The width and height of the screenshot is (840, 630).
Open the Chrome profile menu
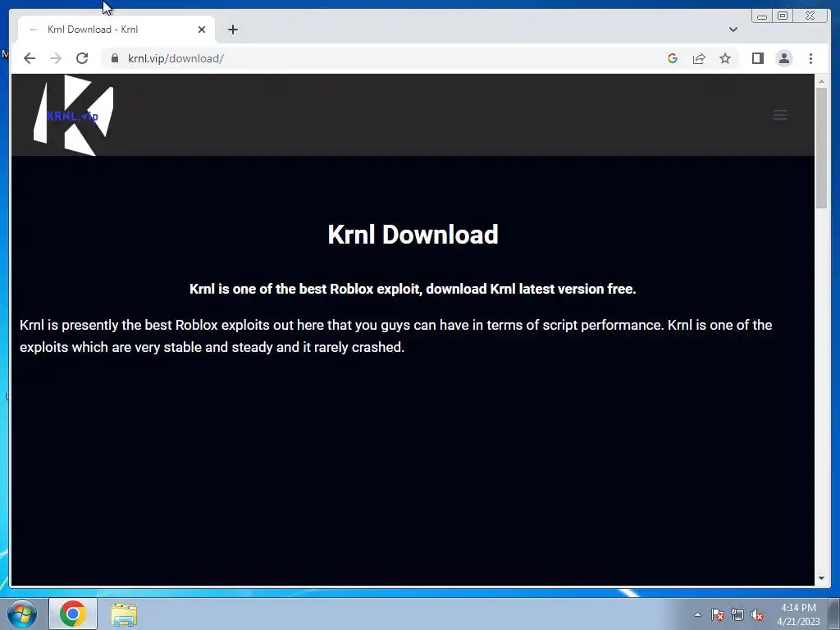(x=783, y=58)
